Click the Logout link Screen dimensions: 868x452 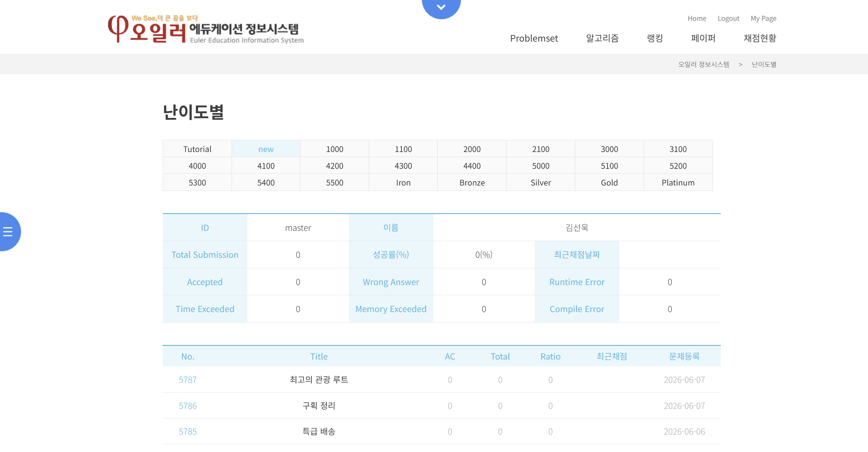pyautogui.click(x=728, y=18)
